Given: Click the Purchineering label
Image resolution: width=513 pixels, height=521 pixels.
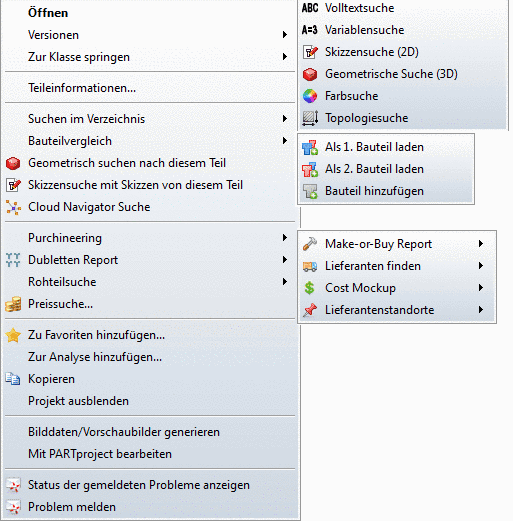Looking at the screenshot, I should (x=65, y=238).
